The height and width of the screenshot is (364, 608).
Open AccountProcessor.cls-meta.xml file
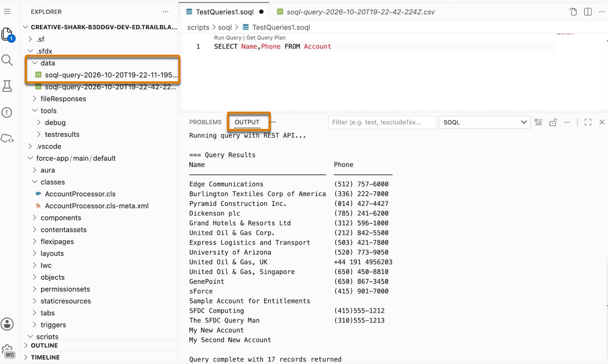(x=99, y=206)
